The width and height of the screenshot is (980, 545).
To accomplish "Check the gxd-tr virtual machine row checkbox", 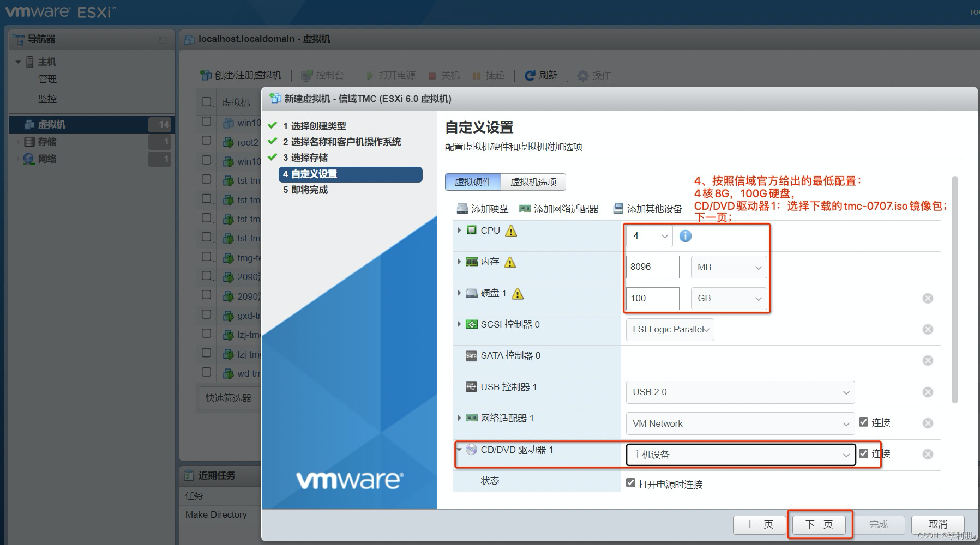I will click(207, 314).
